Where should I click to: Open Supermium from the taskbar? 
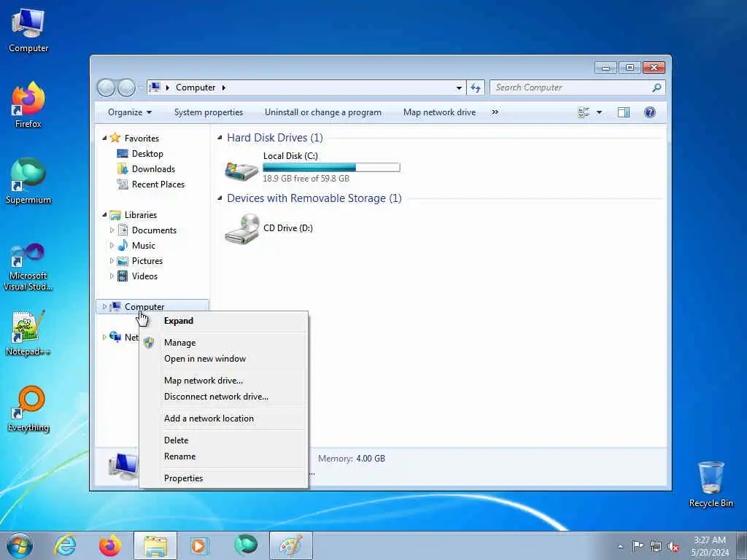(x=245, y=545)
